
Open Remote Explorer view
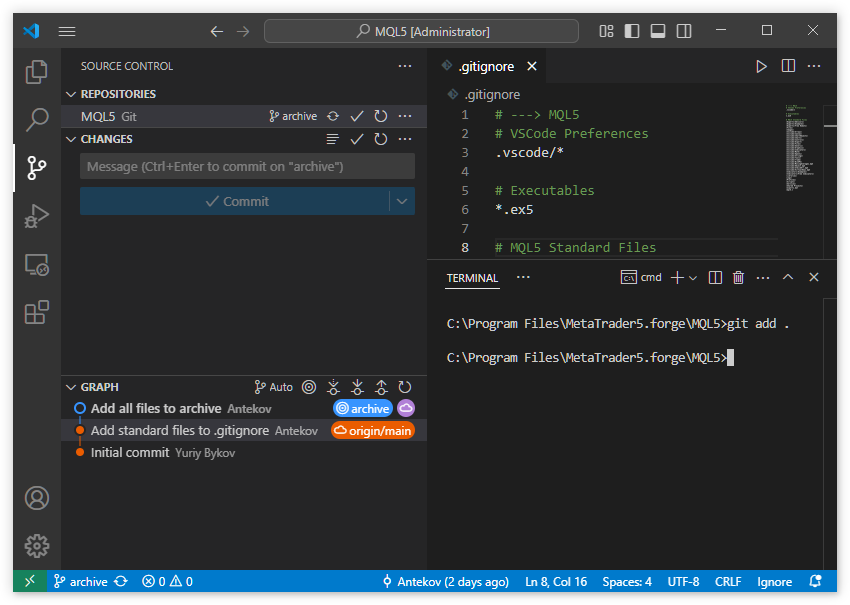[37, 265]
